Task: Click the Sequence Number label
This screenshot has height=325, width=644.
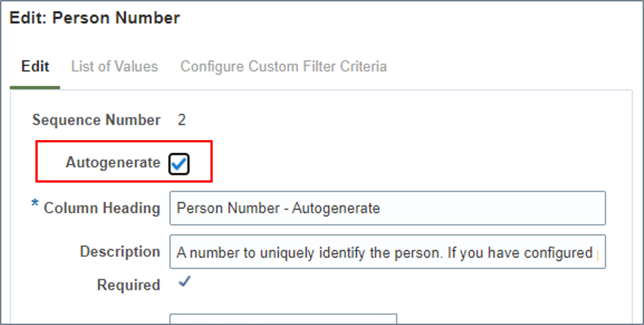Action: [96, 120]
